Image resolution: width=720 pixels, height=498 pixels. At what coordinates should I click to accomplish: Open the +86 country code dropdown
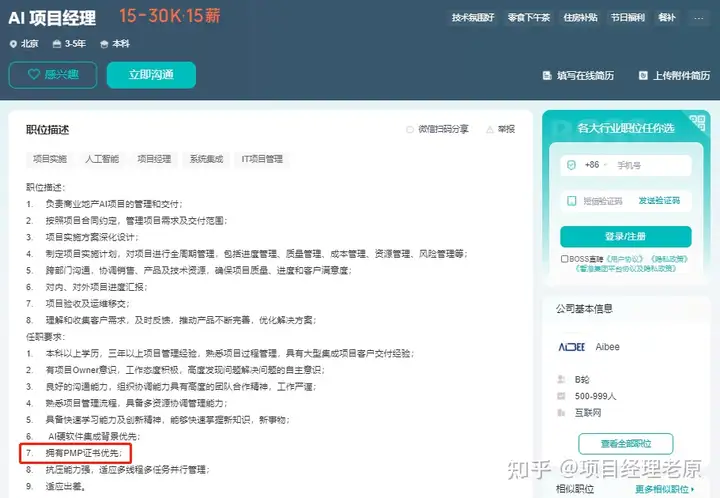tap(596, 165)
